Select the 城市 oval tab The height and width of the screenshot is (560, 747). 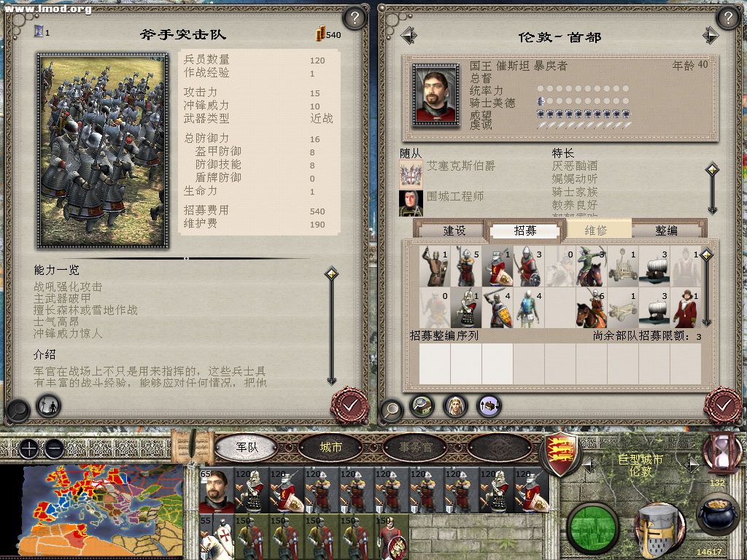tap(330, 447)
